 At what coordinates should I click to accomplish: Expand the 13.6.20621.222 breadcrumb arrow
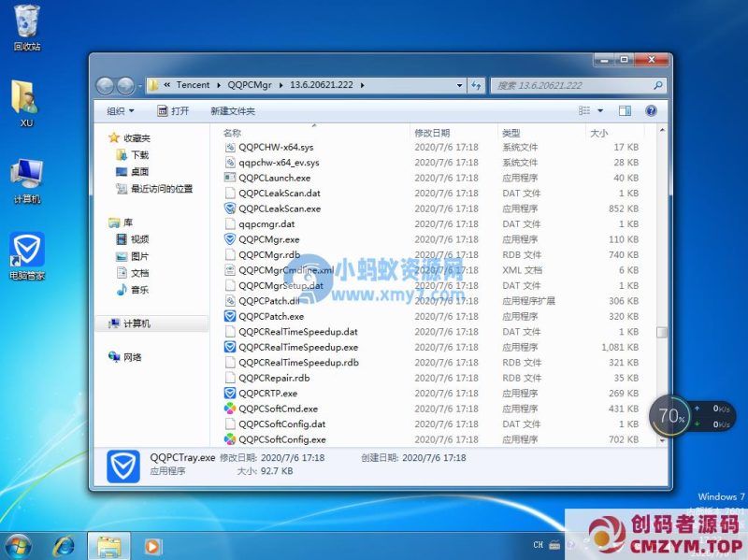point(364,84)
